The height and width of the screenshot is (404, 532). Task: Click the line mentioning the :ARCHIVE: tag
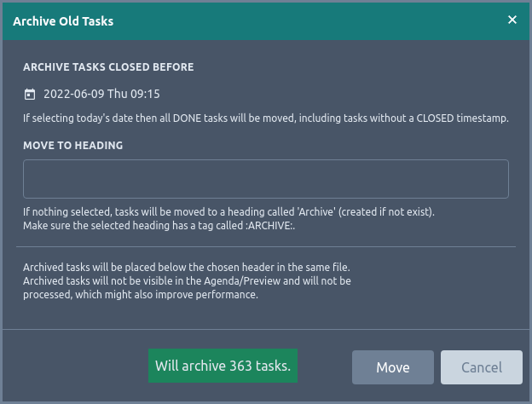tap(159, 226)
